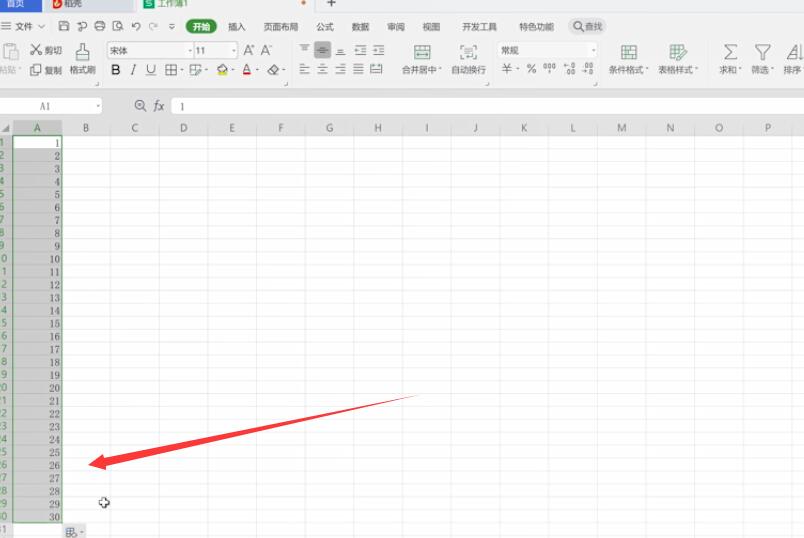Activate the Format Painter brush
This screenshot has width=804, height=538.
pyautogui.click(x=83, y=59)
